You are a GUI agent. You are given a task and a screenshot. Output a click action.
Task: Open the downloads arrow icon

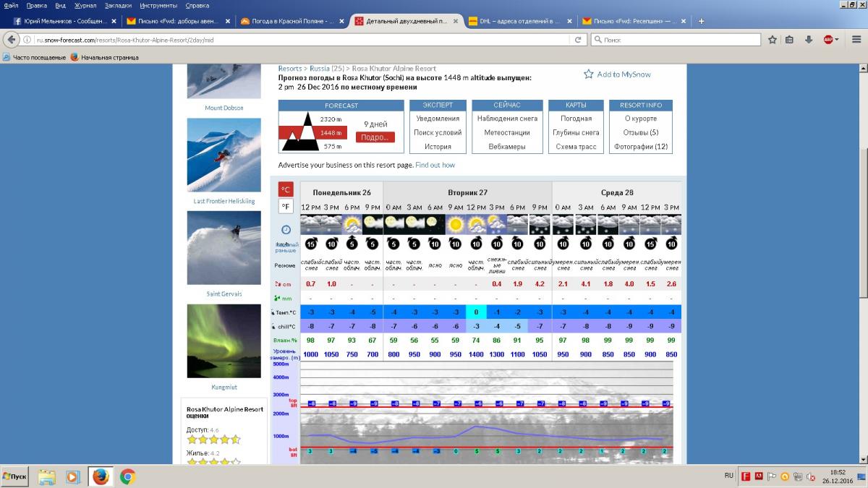tap(809, 40)
